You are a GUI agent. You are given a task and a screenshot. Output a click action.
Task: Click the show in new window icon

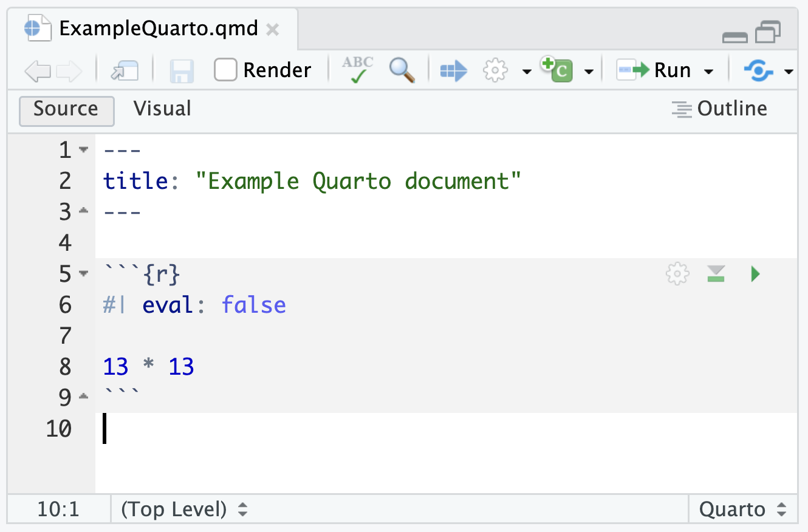(125, 71)
